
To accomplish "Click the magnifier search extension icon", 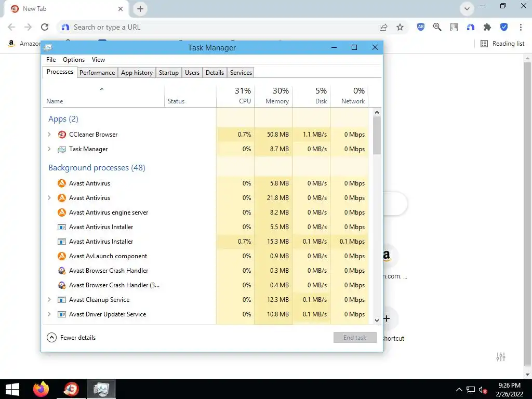I will click(437, 27).
